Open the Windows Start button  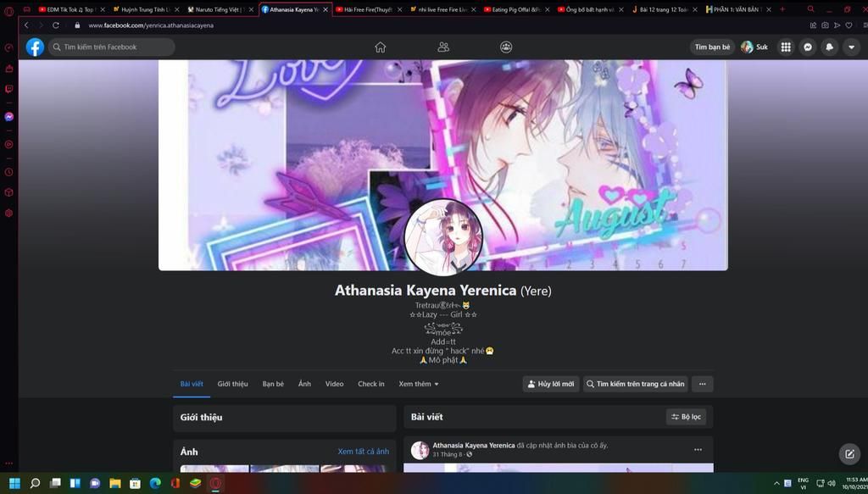tap(15, 484)
